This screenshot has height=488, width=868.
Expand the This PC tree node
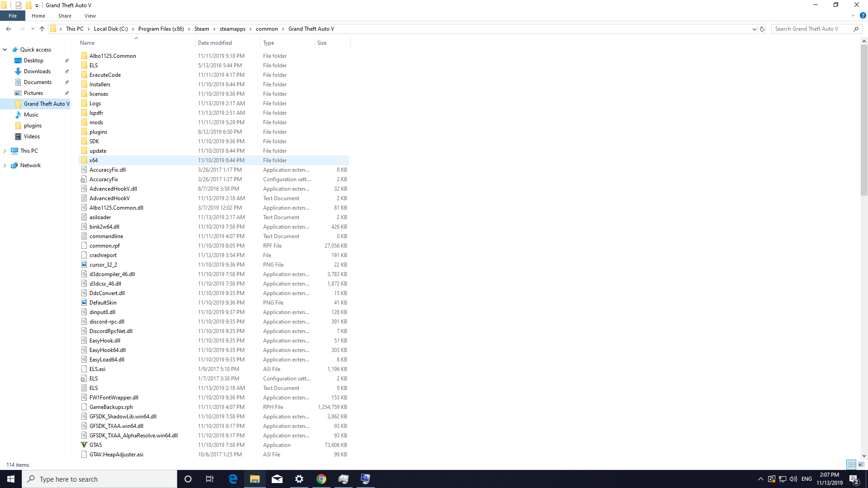pyautogui.click(x=5, y=151)
